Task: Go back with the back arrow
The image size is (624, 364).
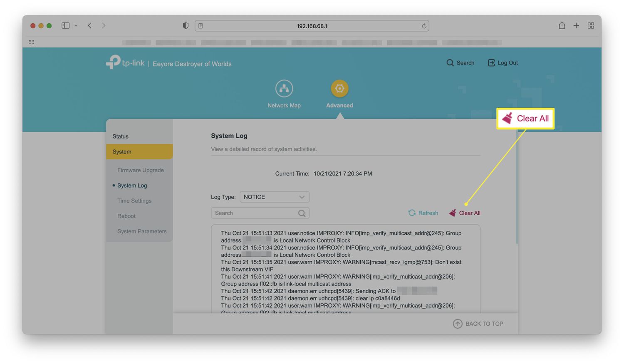Action: point(89,26)
